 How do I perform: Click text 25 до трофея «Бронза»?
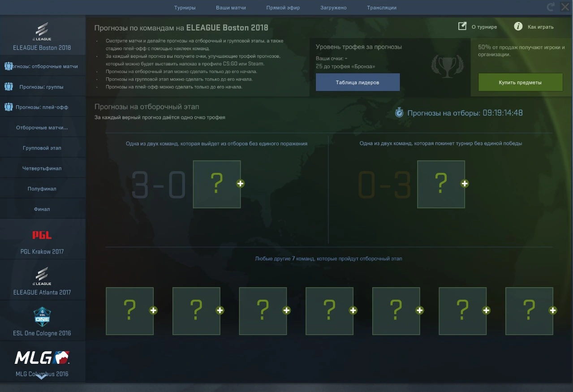tap(345, 66)
